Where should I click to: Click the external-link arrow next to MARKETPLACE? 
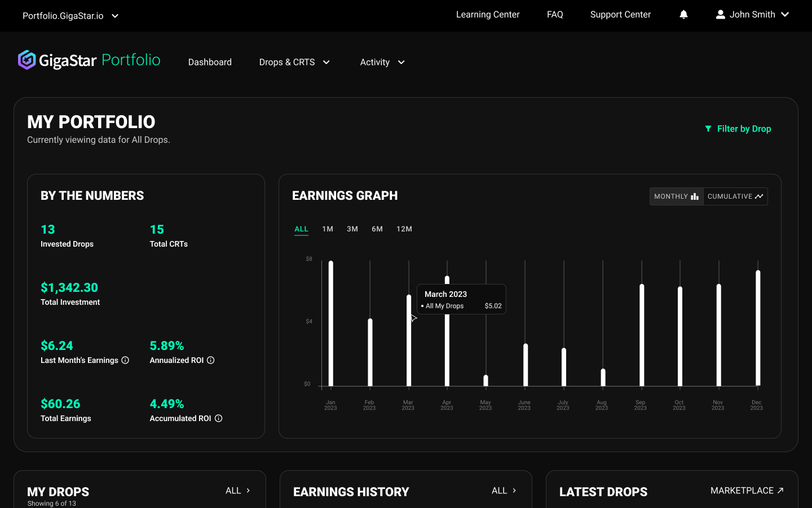(781, 490)
